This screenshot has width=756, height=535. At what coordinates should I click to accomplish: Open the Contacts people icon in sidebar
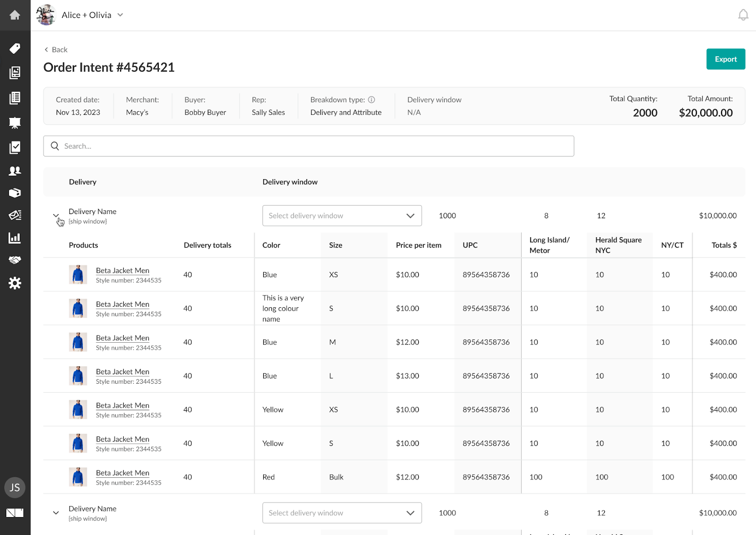click(15, 171)
